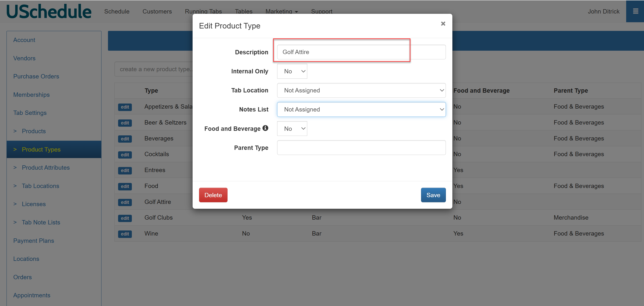Click edit icon for Golf Clubs row
Screen dimensions: 644x306
(125, 218)
